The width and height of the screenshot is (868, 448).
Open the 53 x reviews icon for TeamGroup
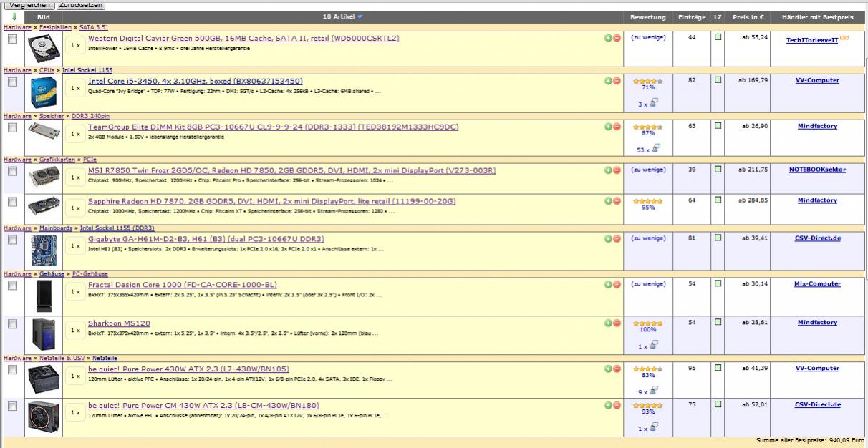pos(656,149)
